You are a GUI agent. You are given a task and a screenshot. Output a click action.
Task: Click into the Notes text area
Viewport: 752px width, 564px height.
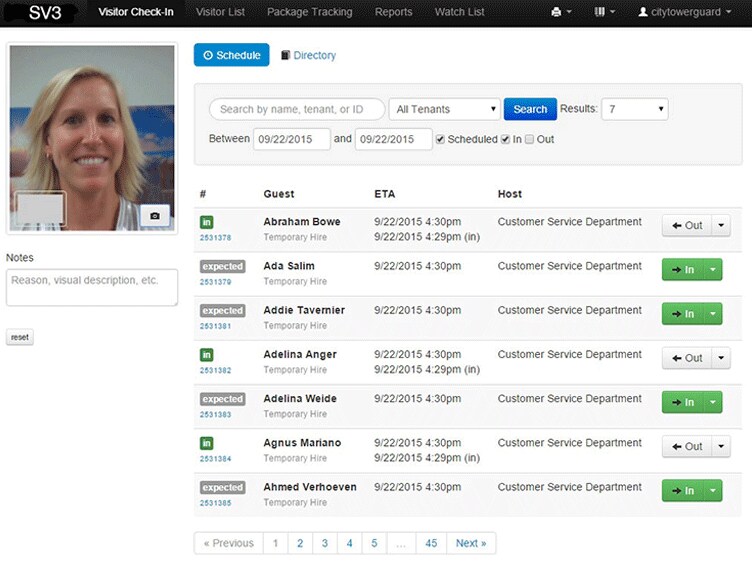[x=92, y=287]
